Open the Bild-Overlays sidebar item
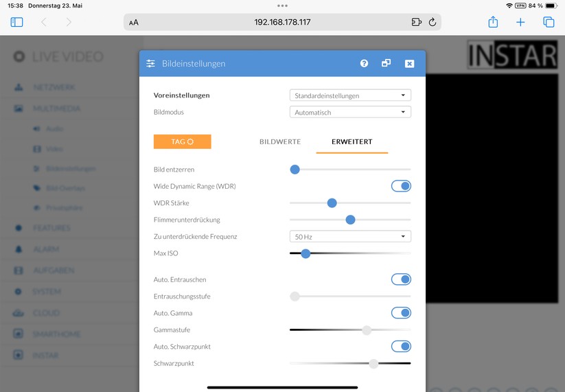565x392 pixels. coord(66,188)
